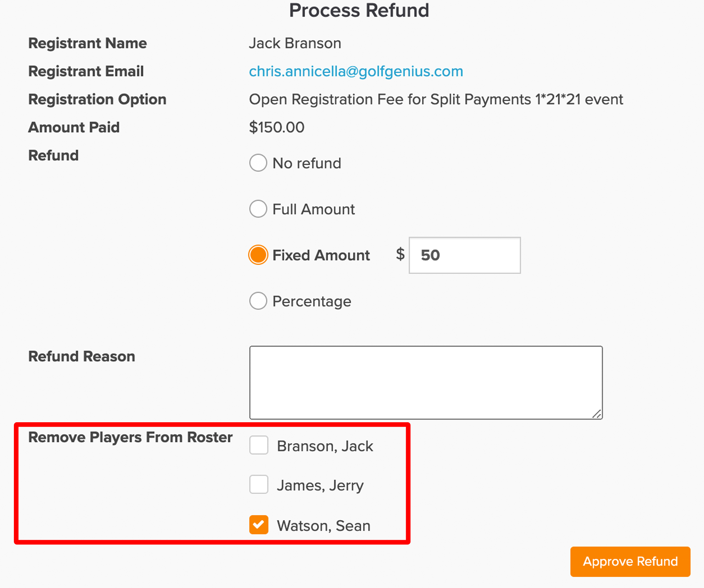The height and width of the screenshot is (588, 704).
Task: Click the "James, Jerry" name label
Action: click(x=320, y=485)
